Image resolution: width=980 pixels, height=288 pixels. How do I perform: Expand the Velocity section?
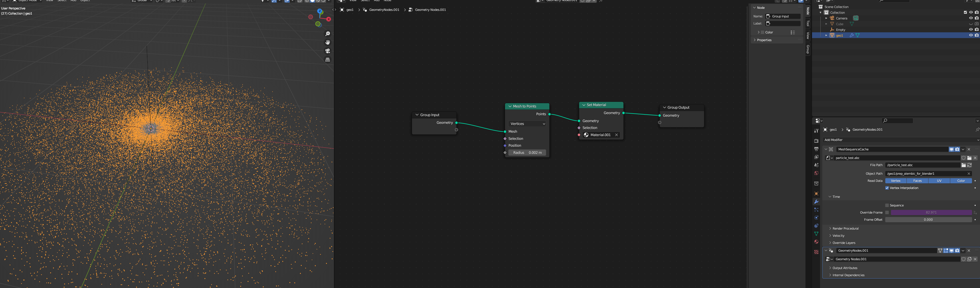pyautogui.click(x=838, y=236)
